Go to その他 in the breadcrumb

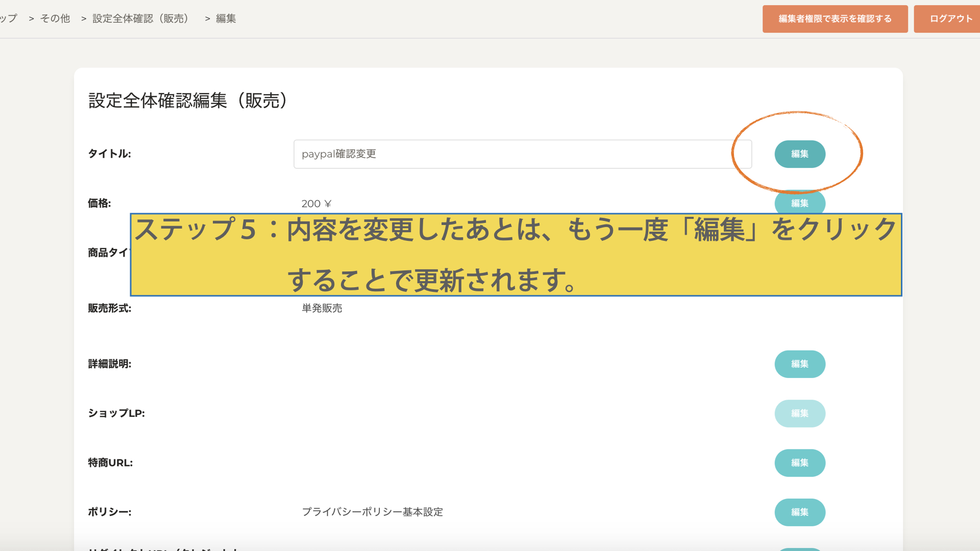coord(55,18)
